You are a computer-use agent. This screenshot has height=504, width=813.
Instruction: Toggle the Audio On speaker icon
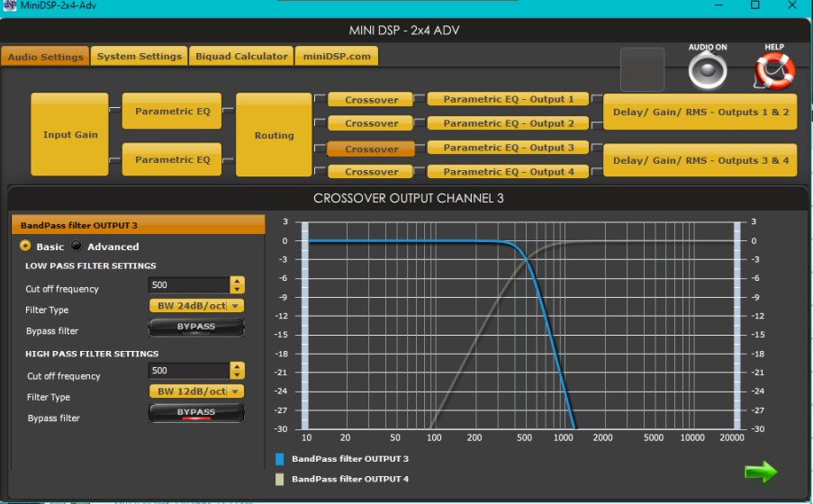coord(708,71)
